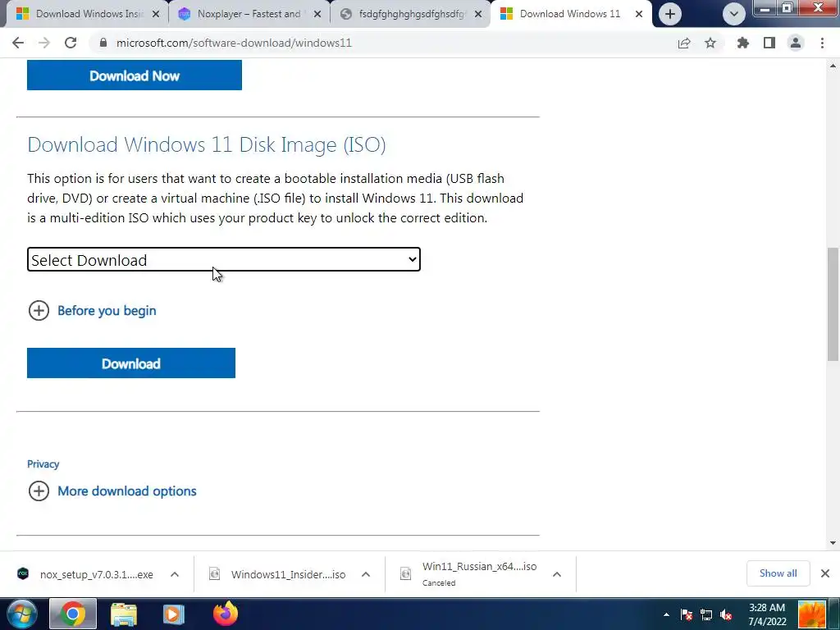Click the Chrome taskbar icon
840x630 pixels.
(x=73, y=614)
